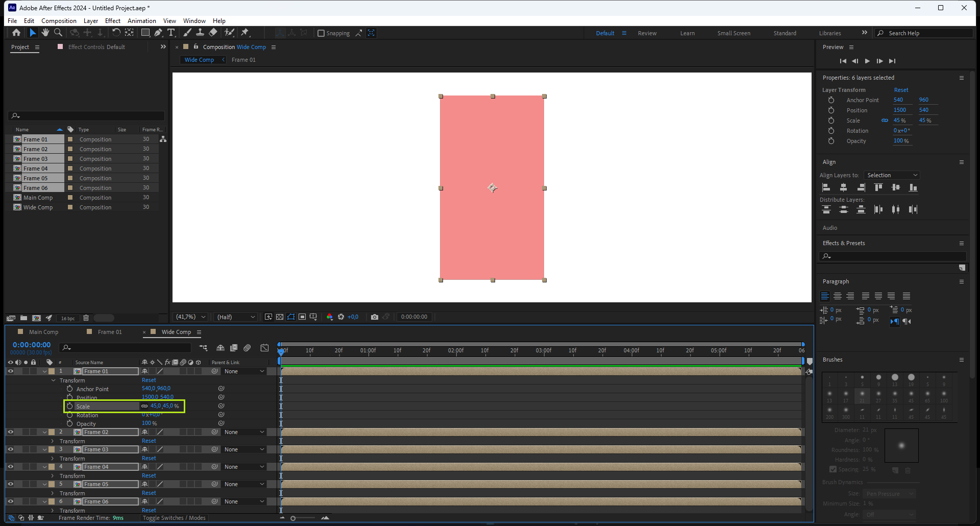Expand the Frame 03 Transform group
Image resolution: width=980 pixels, height=526 pixels.
coord(53,459)
